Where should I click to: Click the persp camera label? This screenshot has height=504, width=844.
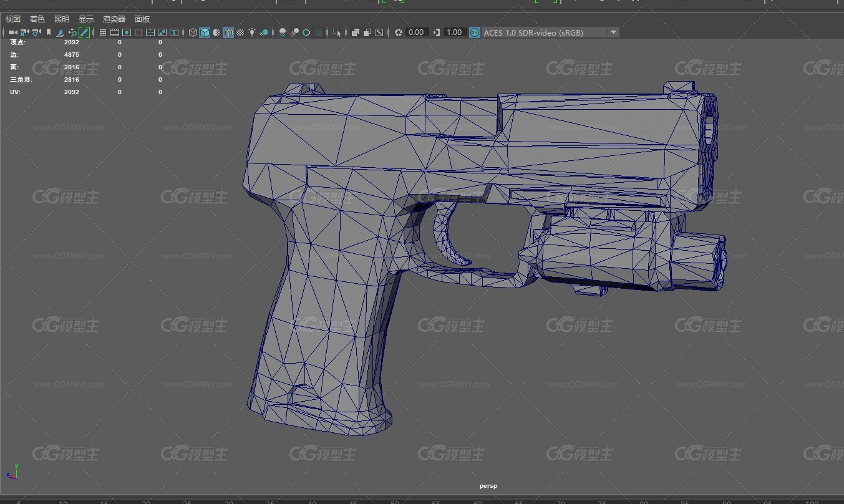coord(488,486)
